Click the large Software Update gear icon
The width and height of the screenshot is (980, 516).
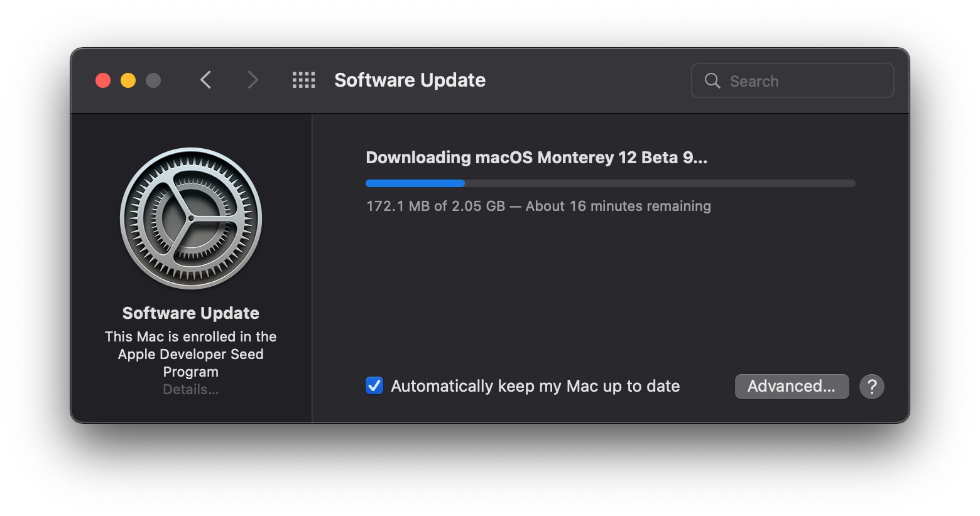[191, 218]
